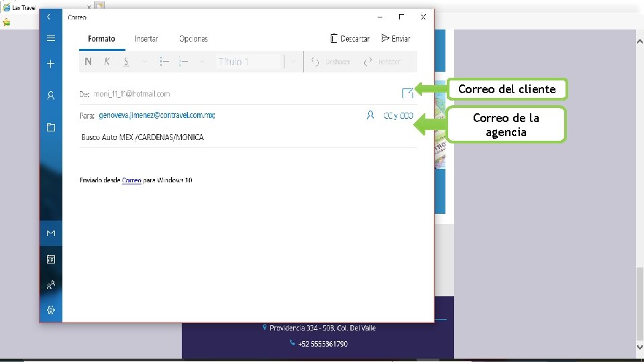This screenshot has width=644, height=362.
Task: Open the folders icon in sidebar
Action: [51, 127]
